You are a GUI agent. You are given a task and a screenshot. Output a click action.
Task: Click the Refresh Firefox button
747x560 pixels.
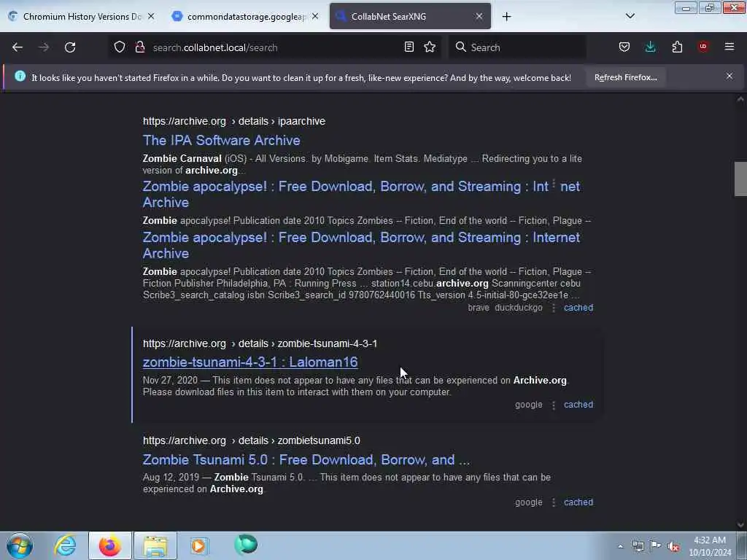tap(625, 77)
